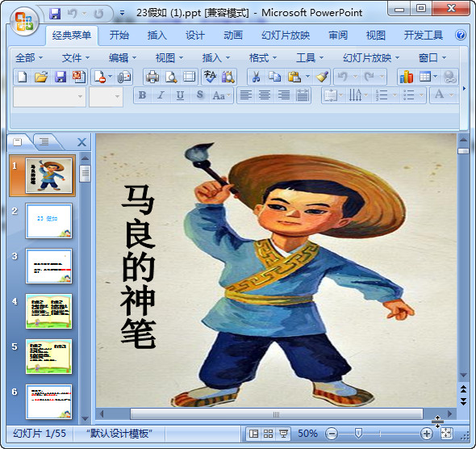The image size is (476, 449).
Task: Switch to Slide Sorter view
Action: click(268, 434)
